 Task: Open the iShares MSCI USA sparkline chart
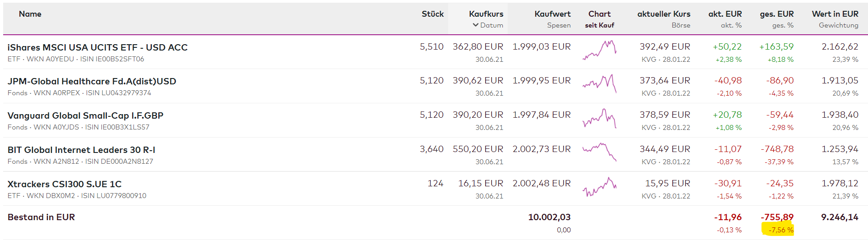tap(599, 51)
